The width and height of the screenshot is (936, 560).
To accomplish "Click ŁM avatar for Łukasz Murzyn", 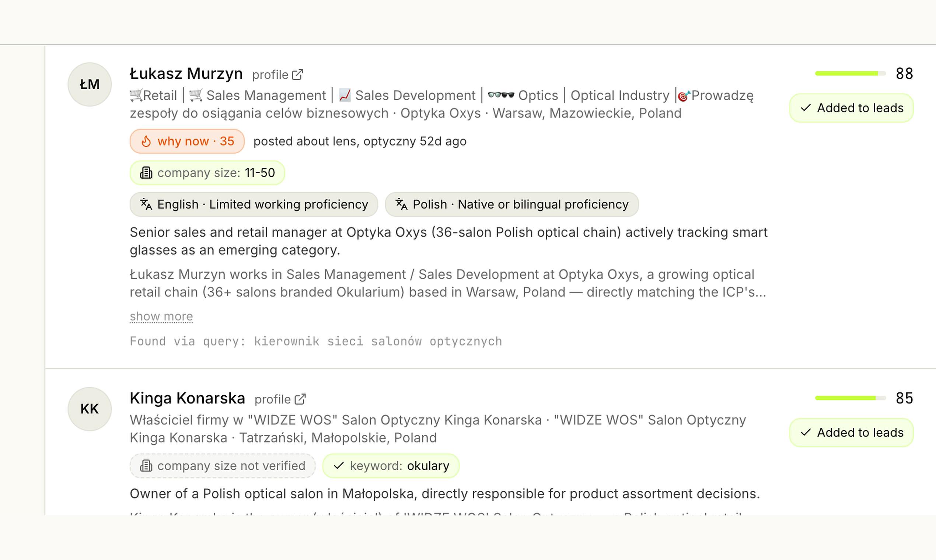I will click(x=90, y=84).
